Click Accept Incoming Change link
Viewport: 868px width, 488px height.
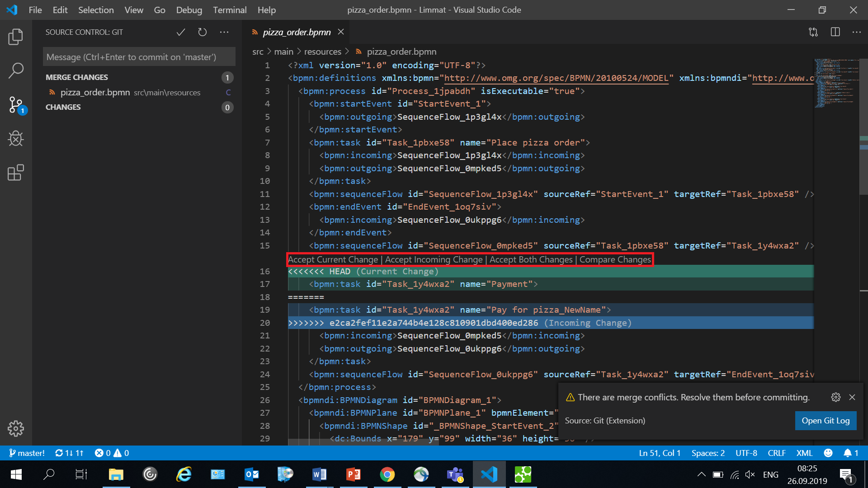click(434, 259)
